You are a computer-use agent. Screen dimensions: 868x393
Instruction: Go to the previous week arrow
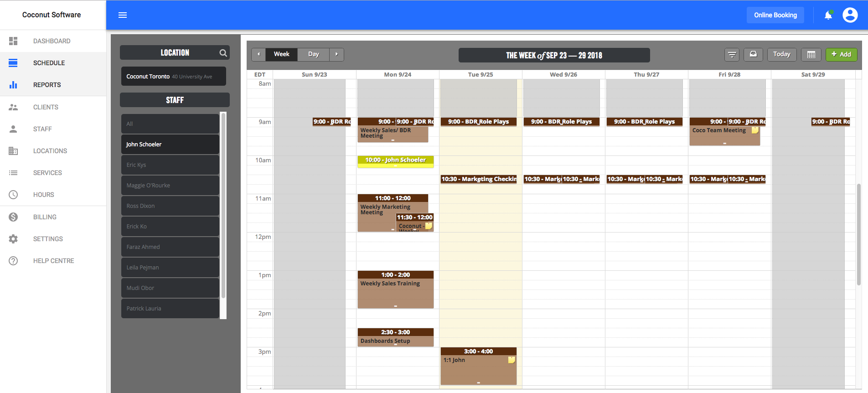click(x=258, y=54)
